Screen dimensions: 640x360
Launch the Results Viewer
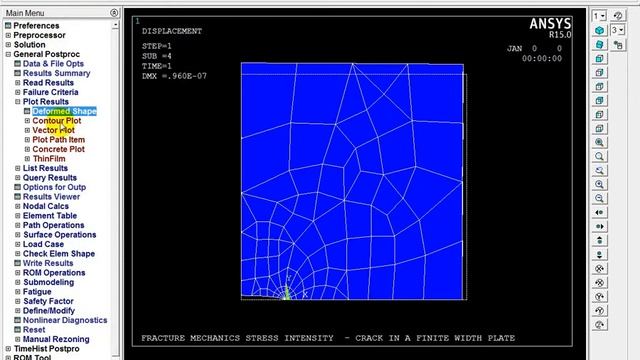point(51,197)
